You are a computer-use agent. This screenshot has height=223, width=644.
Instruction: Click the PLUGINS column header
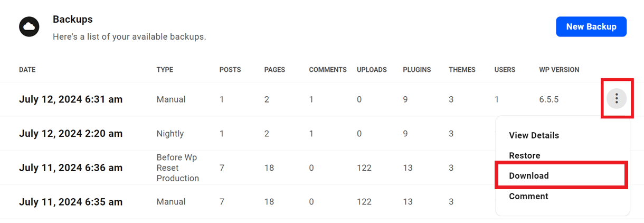pos(416,70)
